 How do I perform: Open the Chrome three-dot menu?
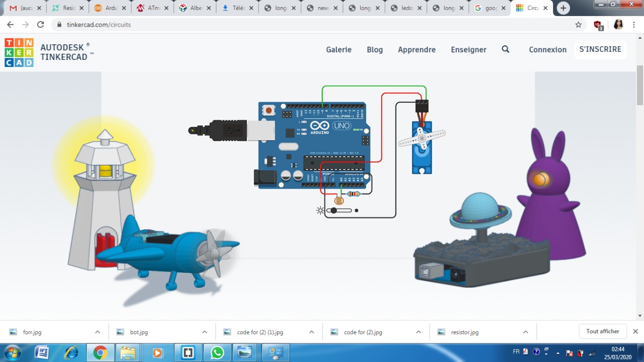pos(634,25)
